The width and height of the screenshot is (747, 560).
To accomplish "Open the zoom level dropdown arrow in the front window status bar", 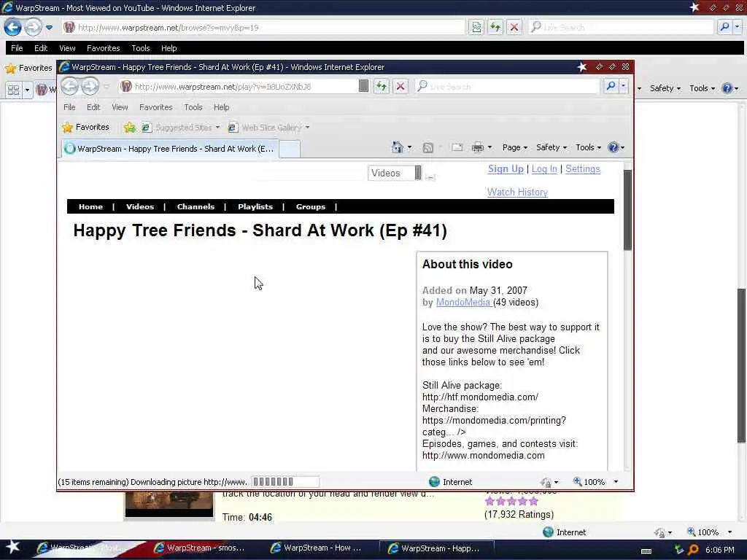I will [x=616, y=482].
